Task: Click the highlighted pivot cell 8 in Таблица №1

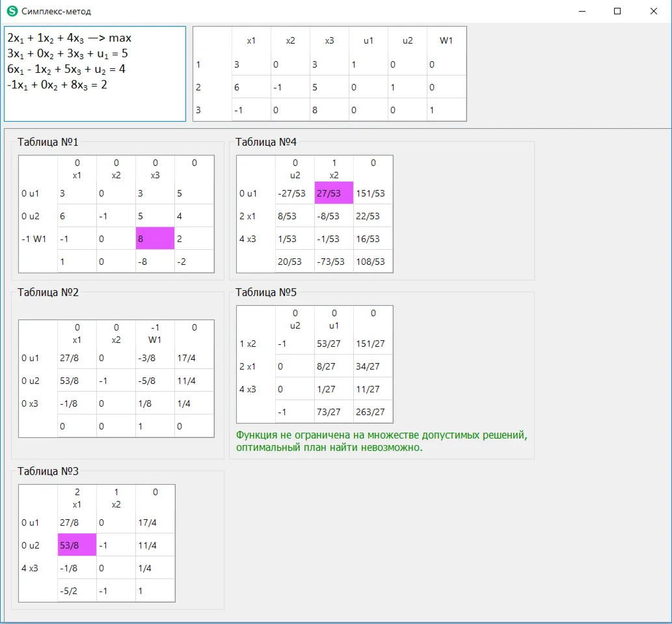Action: point(155,239)
